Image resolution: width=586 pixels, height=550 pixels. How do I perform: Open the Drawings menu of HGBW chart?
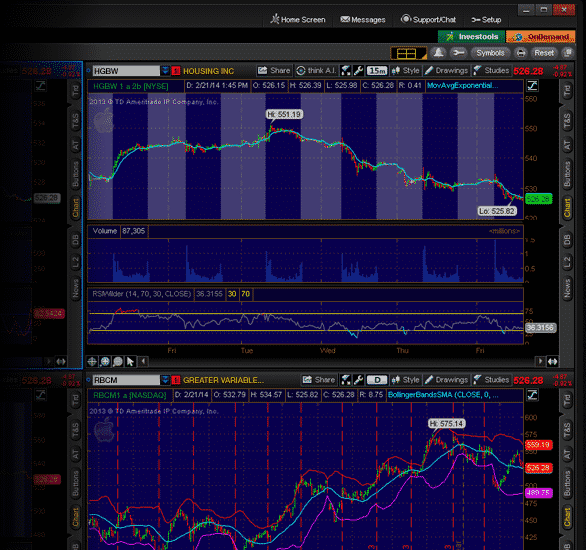(x=446, y=71)
